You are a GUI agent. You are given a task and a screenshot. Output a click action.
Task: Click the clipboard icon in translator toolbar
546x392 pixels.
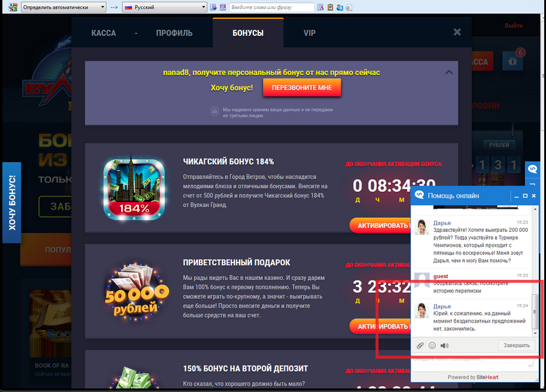pyautogui.click(x=330, y=7)
